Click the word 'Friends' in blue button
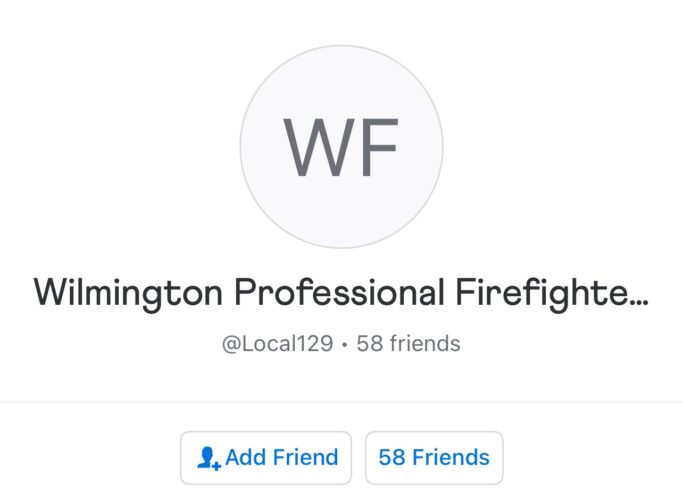This screenshot has height=500, width=683. tap(451, 458)
